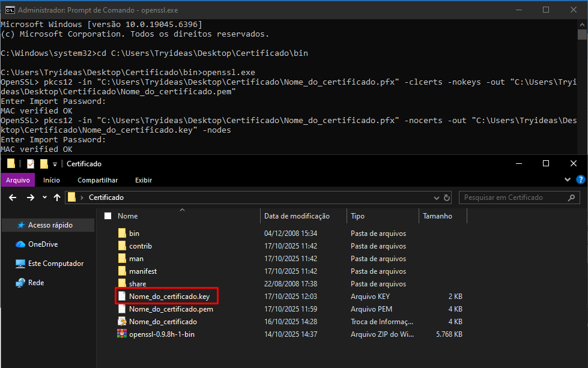This screenshot has height=368, width=588.
Task: Go back with the left arrow button
Action: coord(13,198)
